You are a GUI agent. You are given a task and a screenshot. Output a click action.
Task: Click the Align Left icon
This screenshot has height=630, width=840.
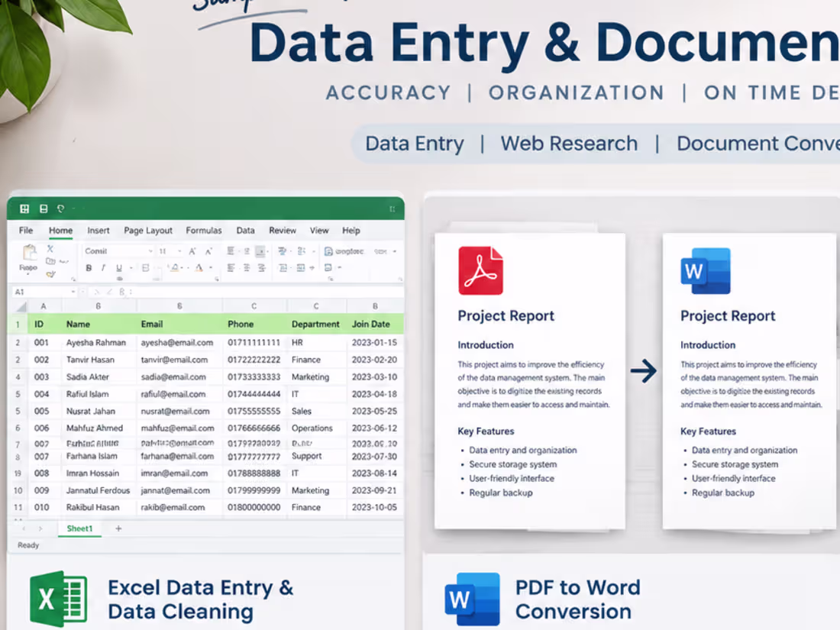(231, 267)
